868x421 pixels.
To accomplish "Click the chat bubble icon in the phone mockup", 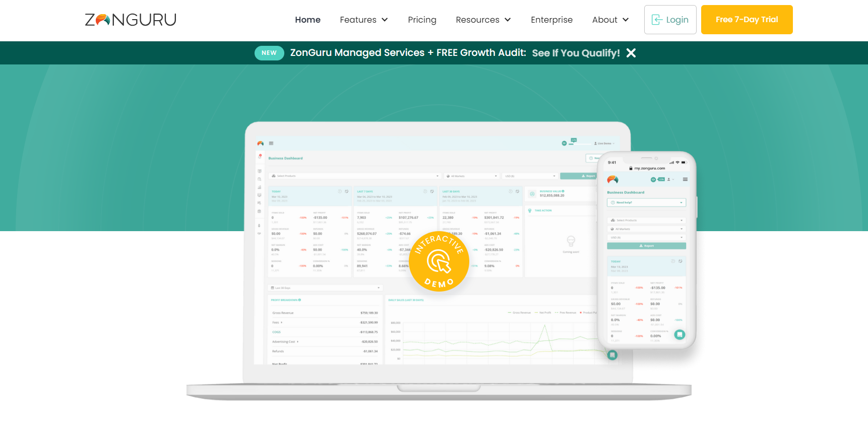I will tap(679, 334).
